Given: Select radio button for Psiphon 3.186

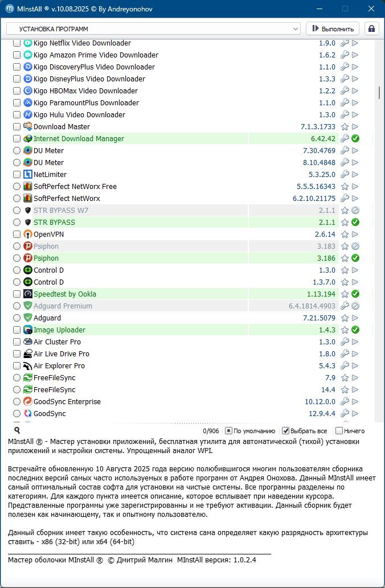Looking at the screenshot, I should pyautogui.click(x=17, y=258).
